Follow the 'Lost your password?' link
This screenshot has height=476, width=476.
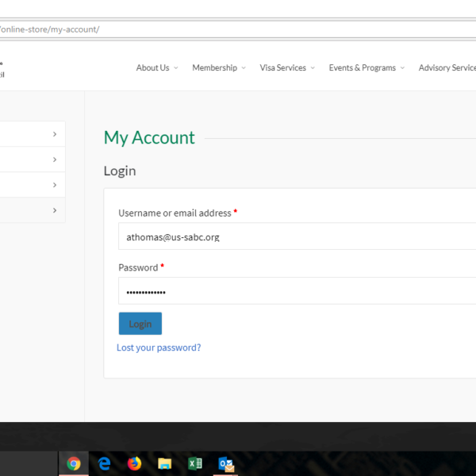click(x=159, y=347)
